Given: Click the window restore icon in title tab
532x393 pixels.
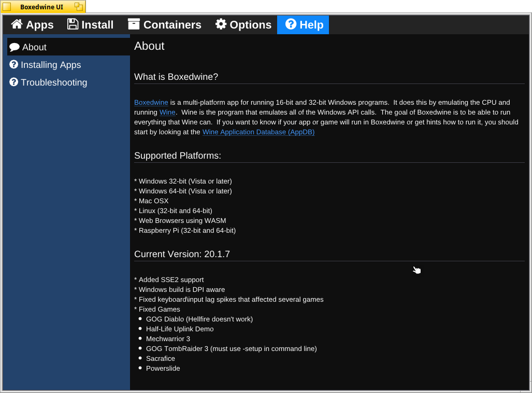Looking at the screenshot, I should [79, 6].
